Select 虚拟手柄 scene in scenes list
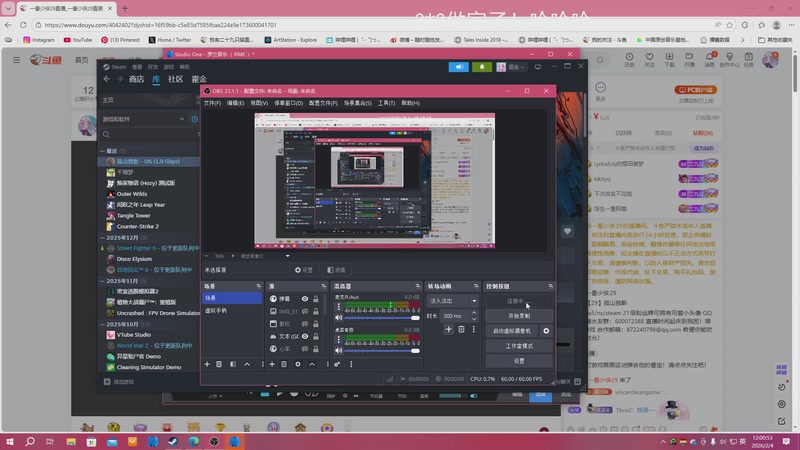The height and width of the screenshot is (450, 800). pos(232,310)
